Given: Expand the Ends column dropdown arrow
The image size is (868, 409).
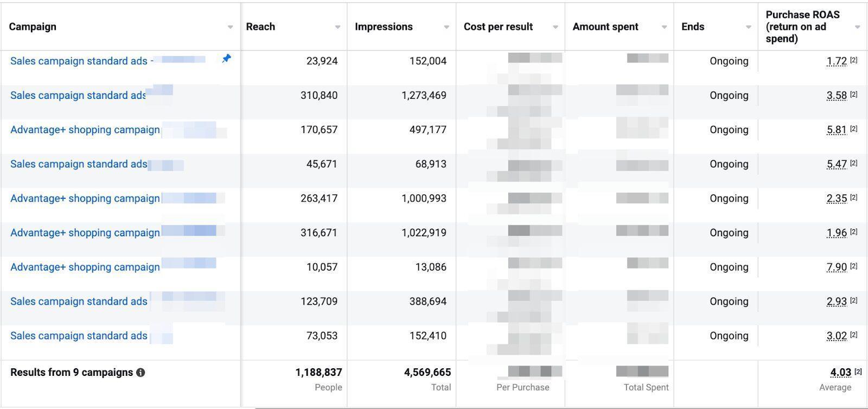Looking at the screenshot, I should pos(749,27).
